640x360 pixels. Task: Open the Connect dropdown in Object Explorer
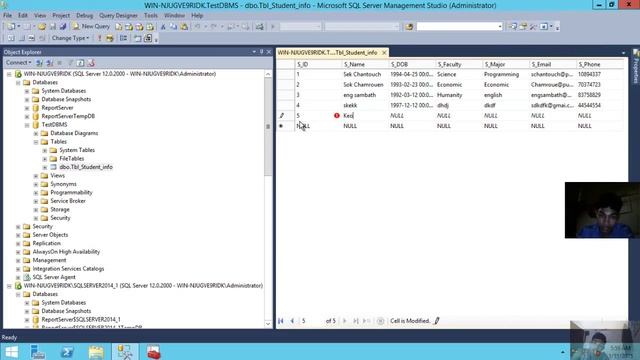pos(18,62)
